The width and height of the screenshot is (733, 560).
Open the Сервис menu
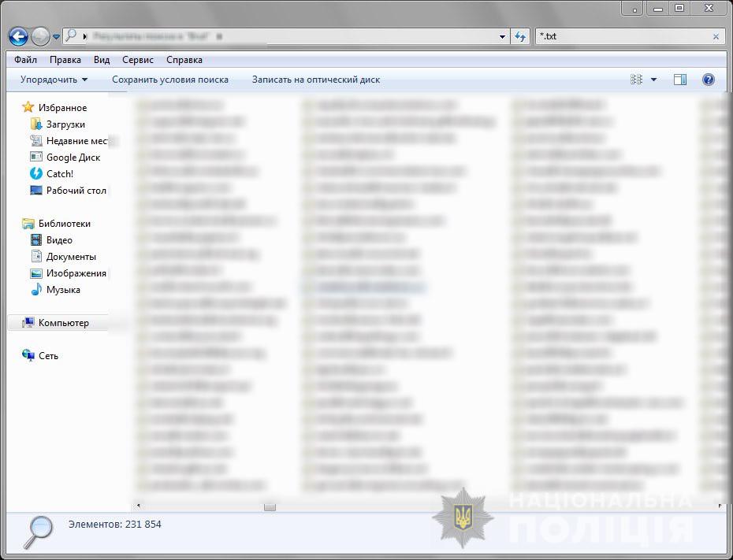(x=138, y=60)
